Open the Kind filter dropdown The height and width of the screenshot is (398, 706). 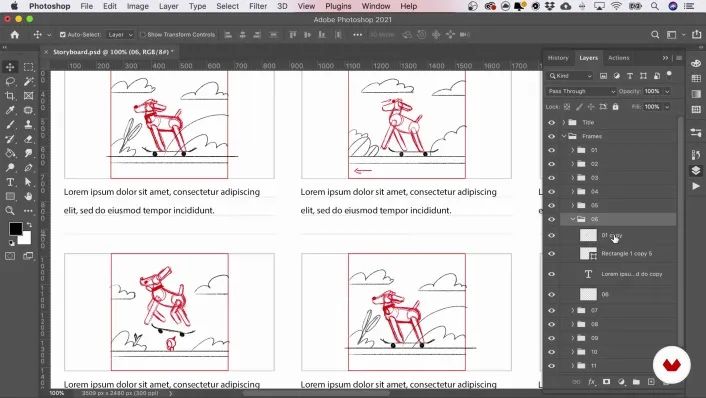tap(570, 76)
